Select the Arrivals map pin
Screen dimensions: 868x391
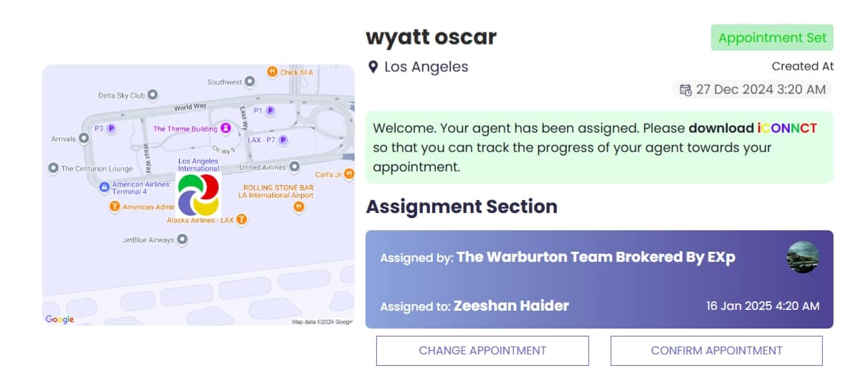click(84, 138)
